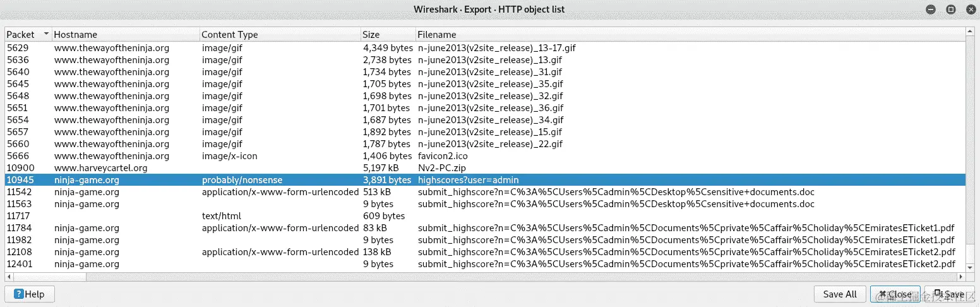The width and height of the screenshot is (980, 307).
Task: Sort by the Size column header
Action: (x=388, y=35)
